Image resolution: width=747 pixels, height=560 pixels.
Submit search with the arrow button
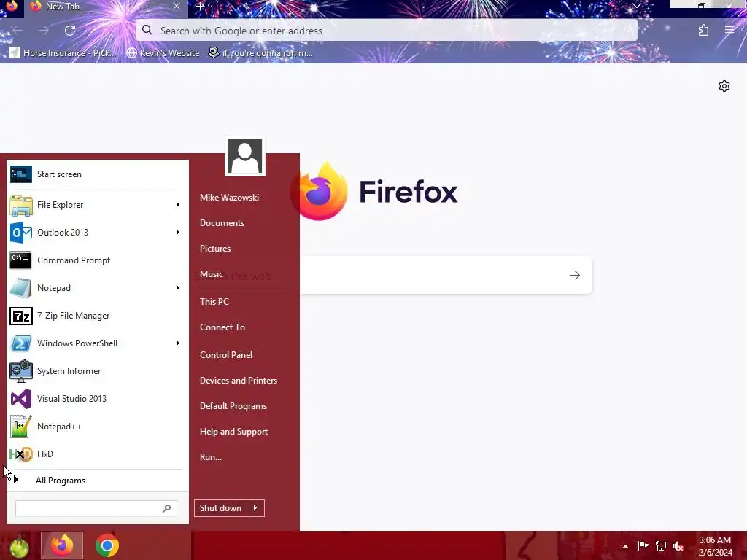tap(575, 275)
